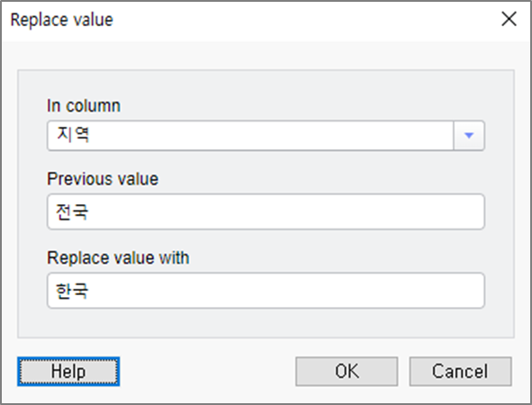Click the Replace value with label
Image resolution: width=532 pixels, height=405 pixels.
click(x=118, y=257)
